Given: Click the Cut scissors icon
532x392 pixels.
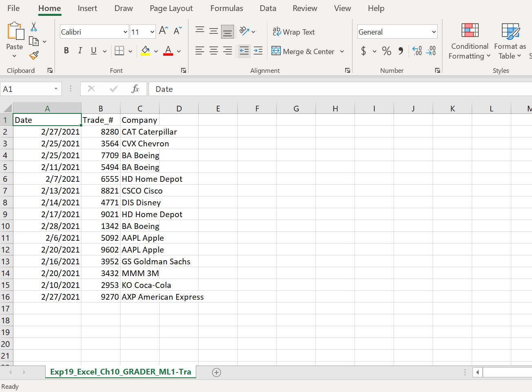Looking at the screenshot, I should point(34,27).
